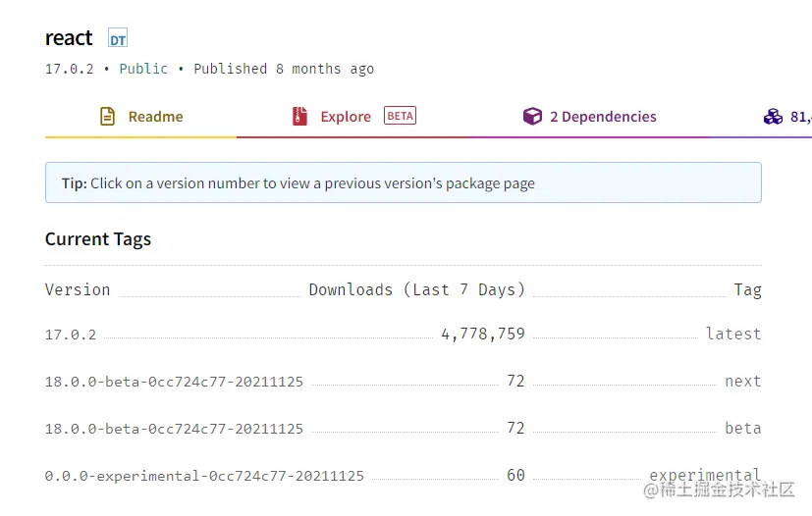Click the experimental tag label
This screenshot has width=812, height=516.
pos(705,475)
